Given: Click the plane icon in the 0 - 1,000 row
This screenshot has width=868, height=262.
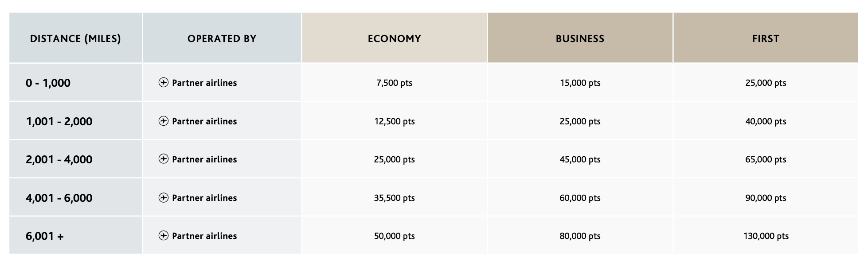Looking at the screenshot, I should [163, 83].
